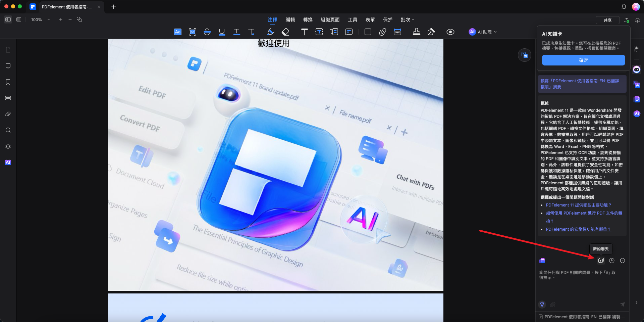Select the highlighter pen tool
Screen dimensions: 644x322
pos(271,32)
